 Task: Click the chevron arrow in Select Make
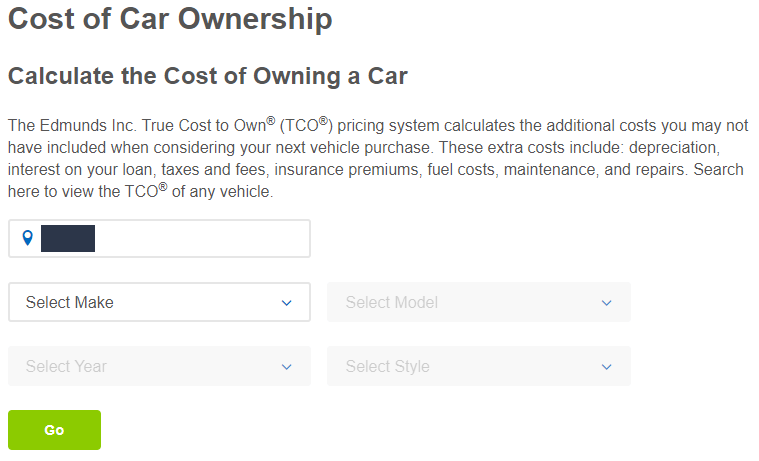click(x=287, y=303)
